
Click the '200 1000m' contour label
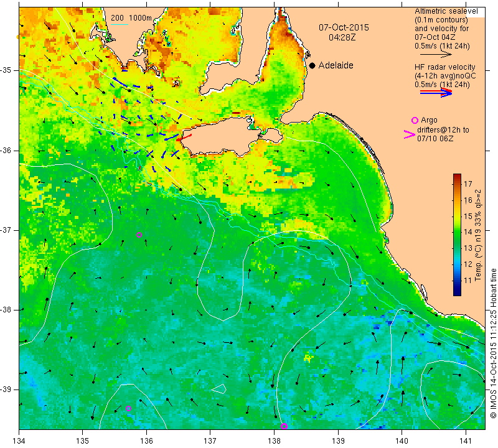(x=131, y=18)
